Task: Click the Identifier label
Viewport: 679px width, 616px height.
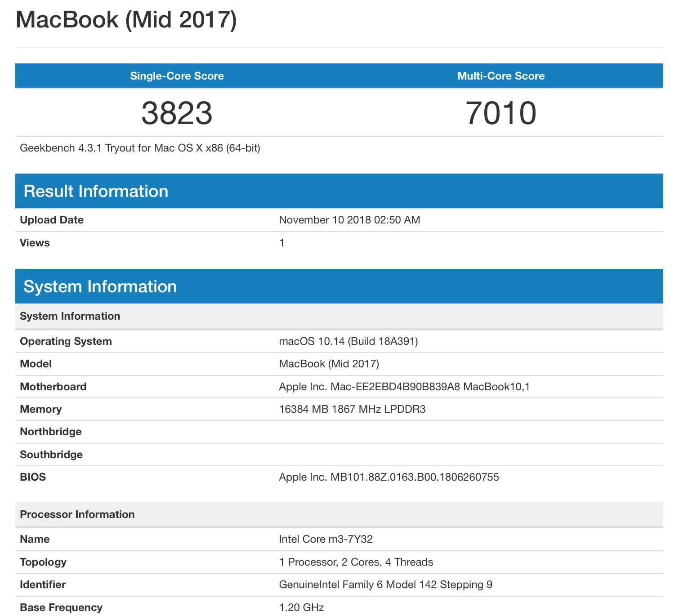Action: tap(43, 585)
